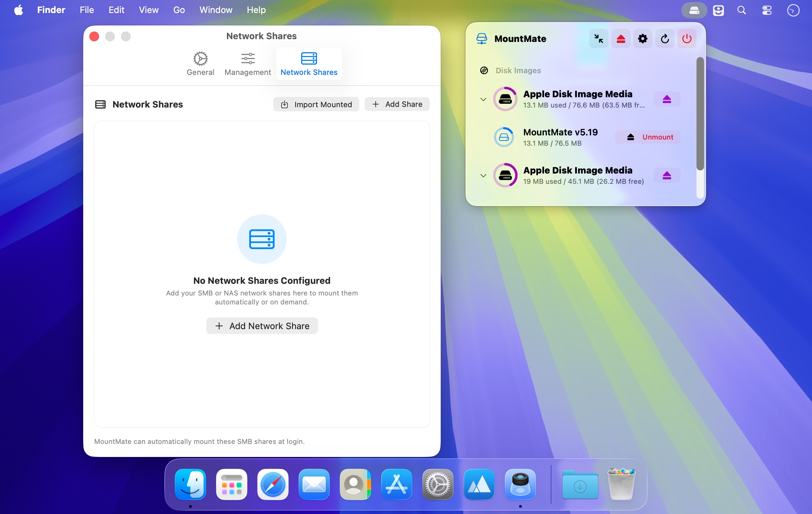Collapse the second Apple Disk Image Media

click(483, 176)
